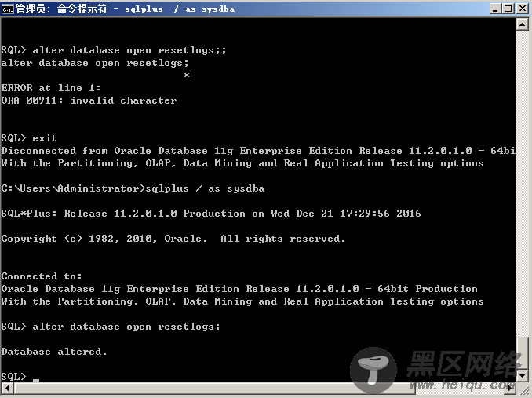
Task: Click the "SQL*Plus: Release 11.2.0.1.0 Production" line
Action: [x=211, y=214]
